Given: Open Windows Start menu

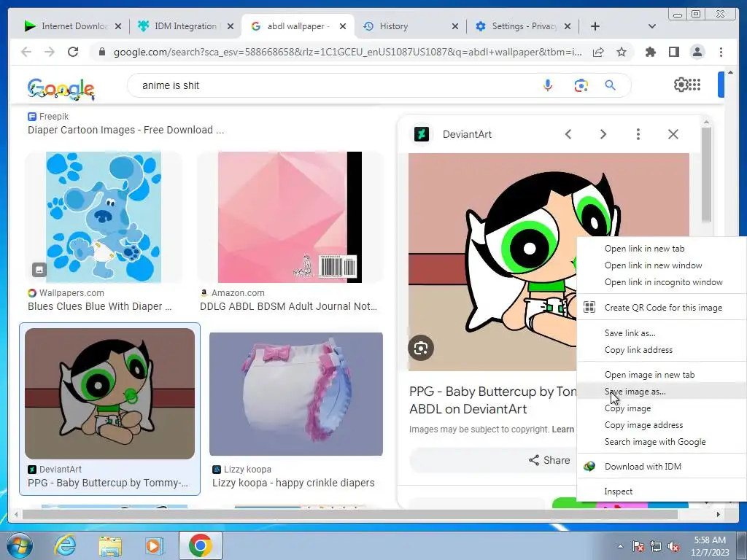Looking at the screenshot, I should pos(18,545).
